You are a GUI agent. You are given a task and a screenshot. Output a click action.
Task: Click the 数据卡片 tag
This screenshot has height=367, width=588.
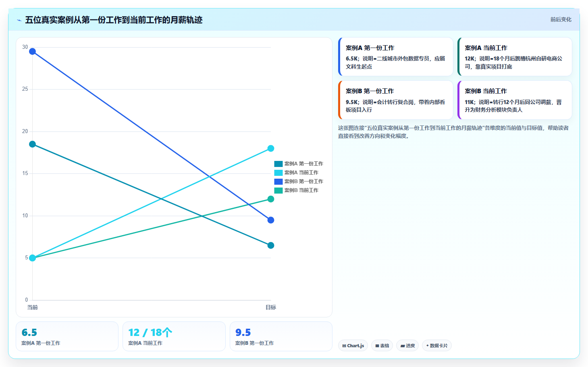tap(437, 346)
